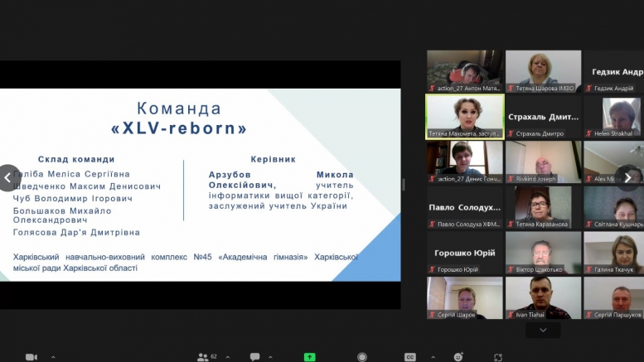The image size is (644, 362).
Task: Select the Alex Mi video tile
Action: pos(614,162)
